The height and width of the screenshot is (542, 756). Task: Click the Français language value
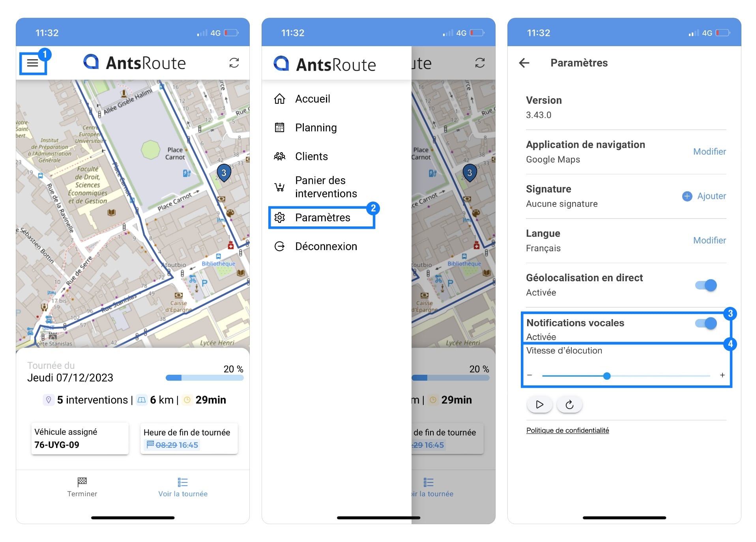coord(543,248)
